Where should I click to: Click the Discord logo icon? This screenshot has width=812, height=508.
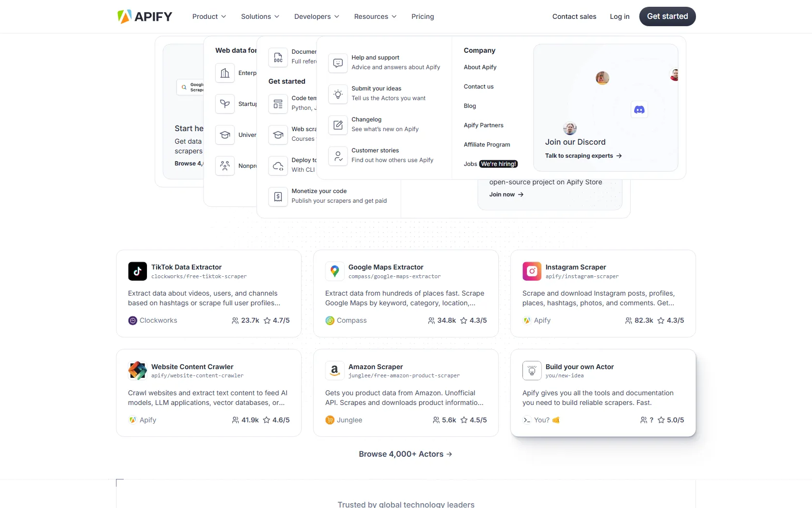[639, 110]
